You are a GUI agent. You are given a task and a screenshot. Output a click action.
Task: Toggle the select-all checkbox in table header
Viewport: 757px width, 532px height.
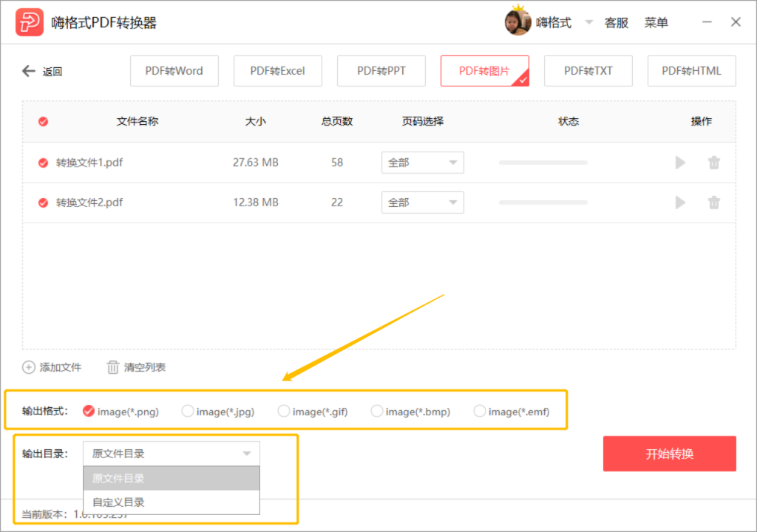(x=43, y=121)
